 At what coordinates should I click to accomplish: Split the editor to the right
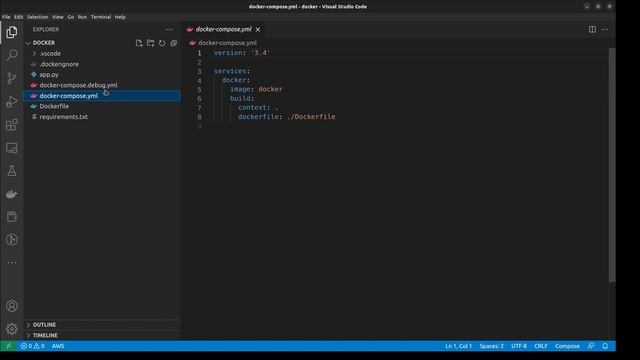(592, 29)
